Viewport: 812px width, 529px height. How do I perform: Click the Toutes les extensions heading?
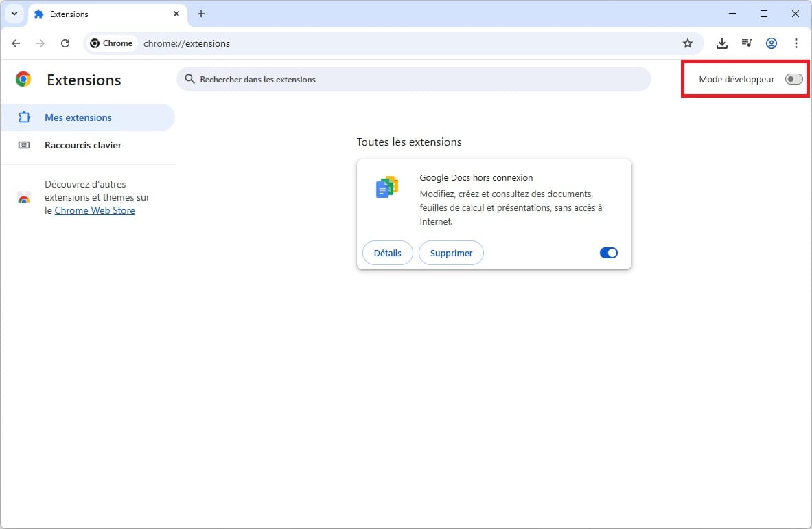[x=409, y=142]
